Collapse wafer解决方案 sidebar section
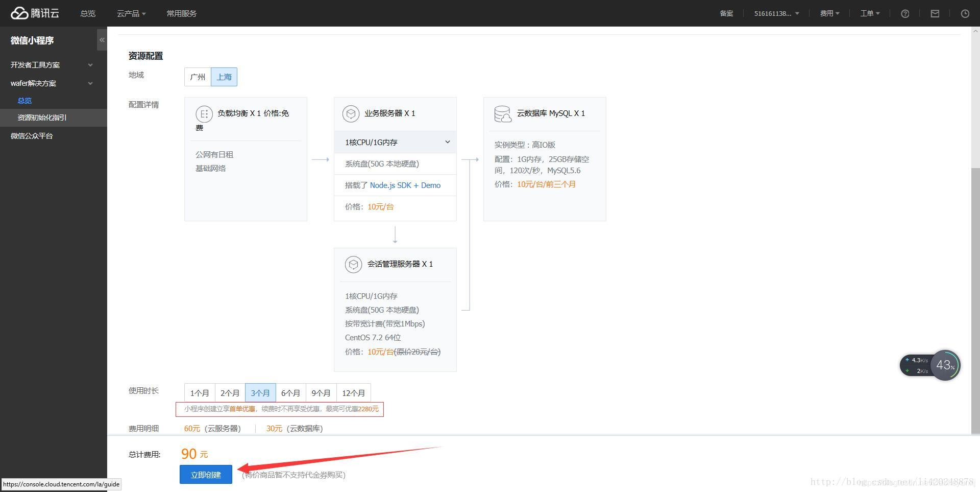This screenshot has width=980, height=492. coord(54,83)
